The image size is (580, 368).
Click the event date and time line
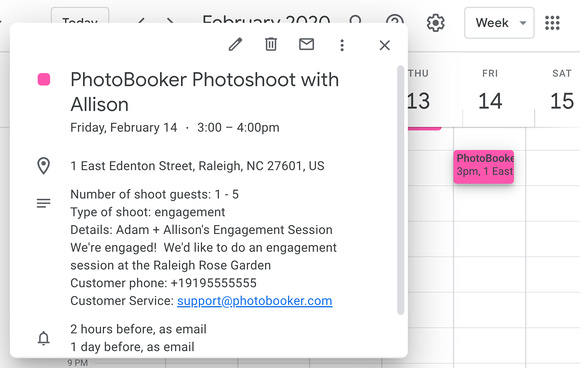tap(175, 128)
